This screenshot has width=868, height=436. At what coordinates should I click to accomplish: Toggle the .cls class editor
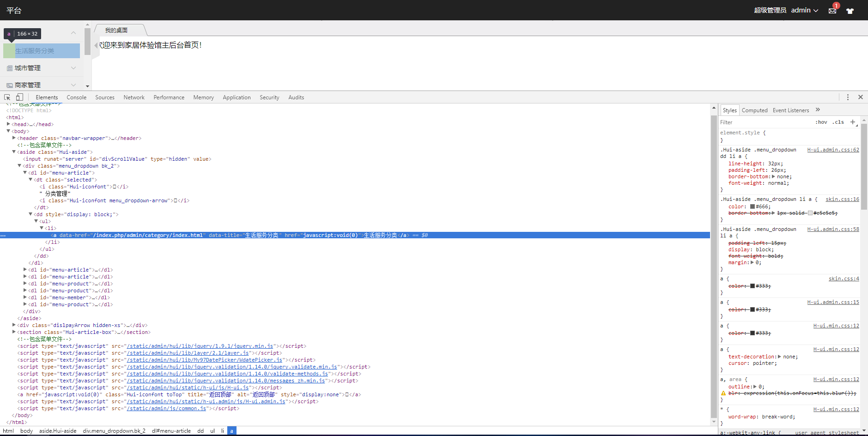point(838,122)
